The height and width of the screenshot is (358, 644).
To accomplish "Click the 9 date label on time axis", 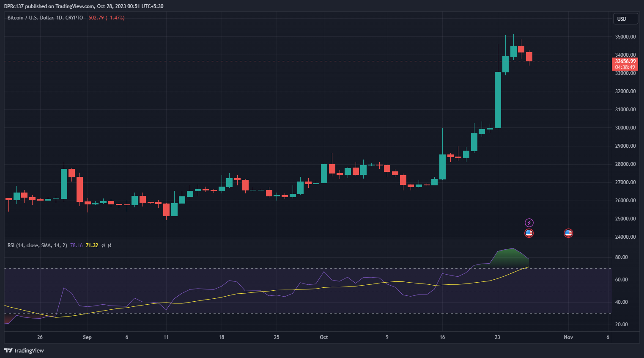I will point(387,337).
